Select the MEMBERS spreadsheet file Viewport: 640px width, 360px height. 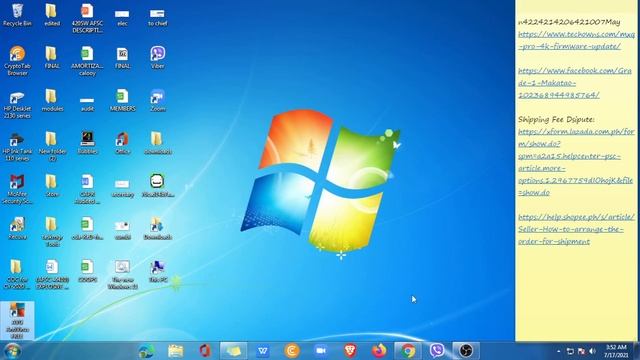click(x=122, y=100)
